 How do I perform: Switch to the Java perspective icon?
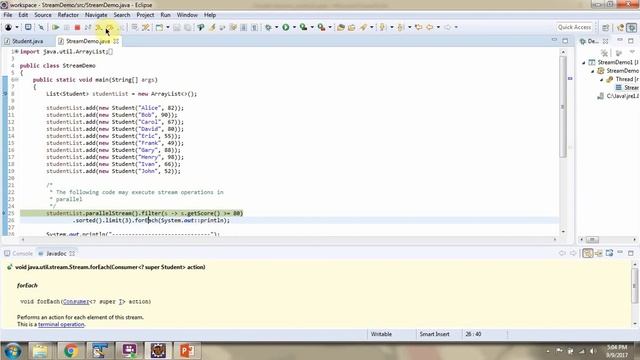[621, 27]
